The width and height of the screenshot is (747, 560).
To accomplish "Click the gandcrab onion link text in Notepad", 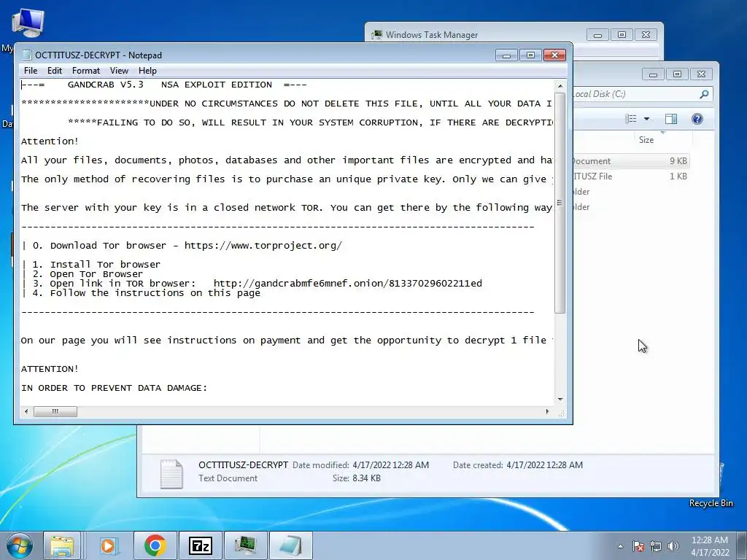I will pyautogui.click(x=348, y=284).
